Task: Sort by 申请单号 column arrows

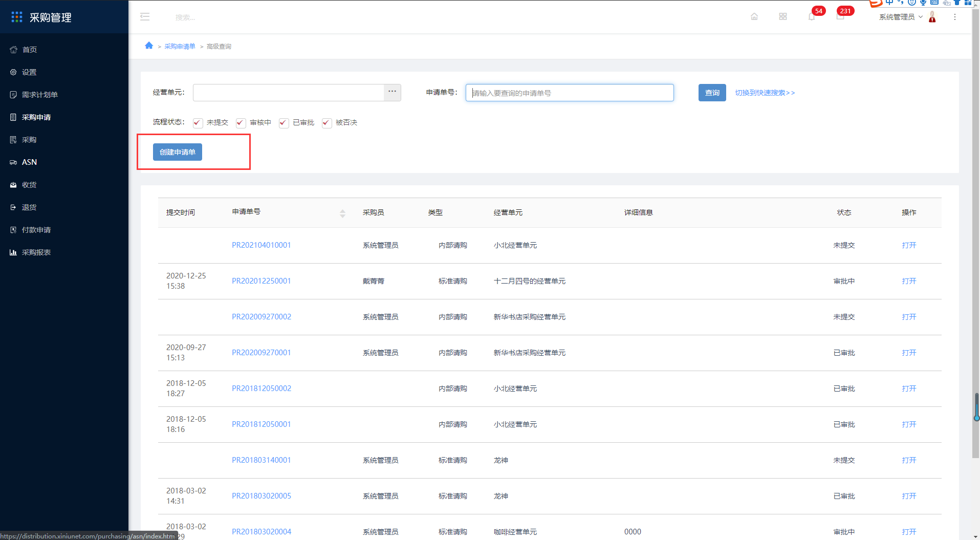Action: tap(342, 213)
